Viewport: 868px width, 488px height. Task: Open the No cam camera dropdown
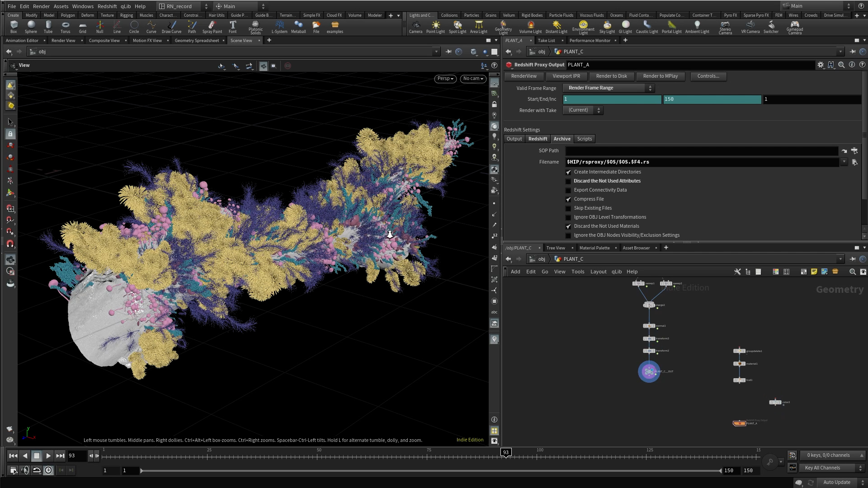pyautogui.click(x=473, y=79)
